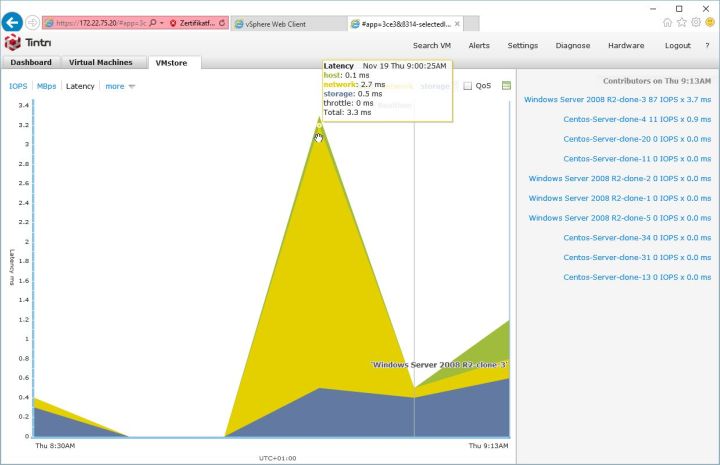The image size is (720, 465).
Task: Click the Logout link
Action: (677, 45)
